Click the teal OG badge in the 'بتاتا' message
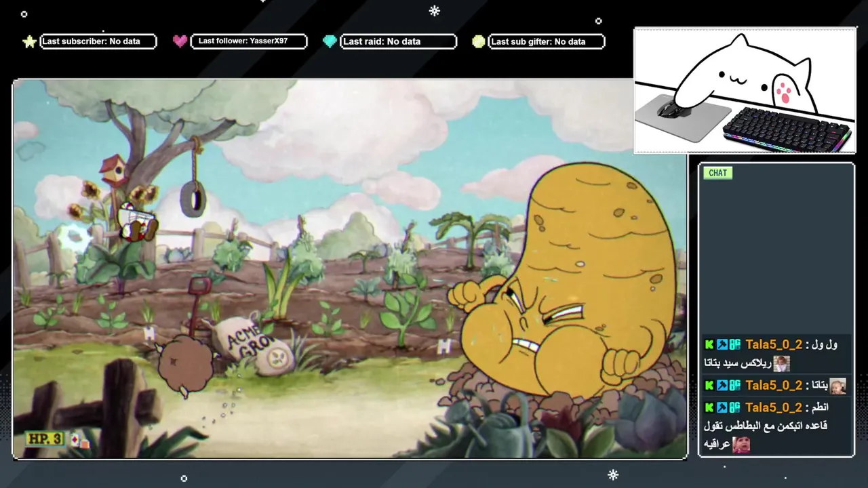 735,386
